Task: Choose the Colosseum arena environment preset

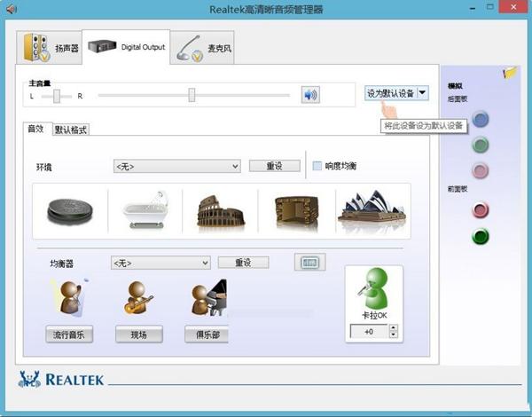Action: click(x=219, y=210)
